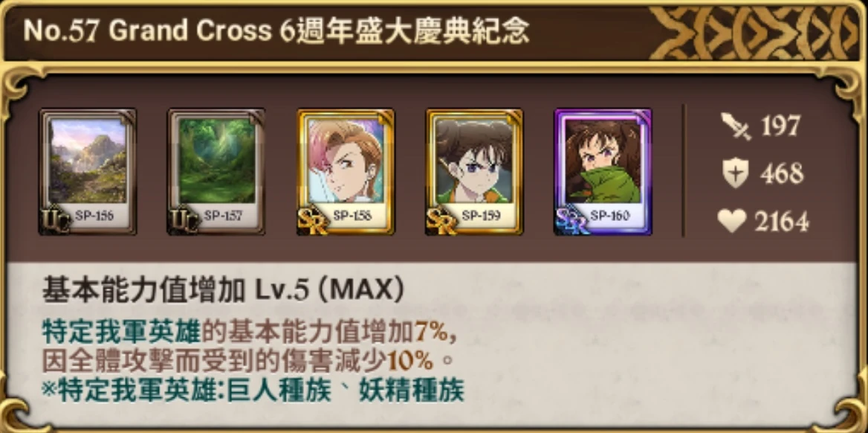The height and width of the screenshot is (433, 868).
Task: Click the 197 attack value
Action: (x=780, y=126)
